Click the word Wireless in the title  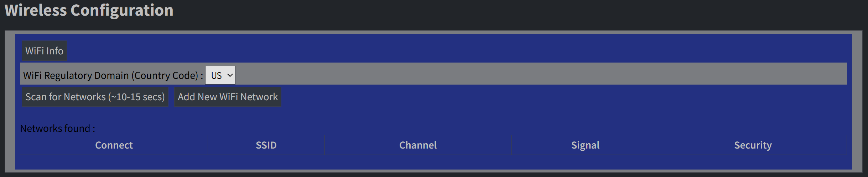point(36,10)
